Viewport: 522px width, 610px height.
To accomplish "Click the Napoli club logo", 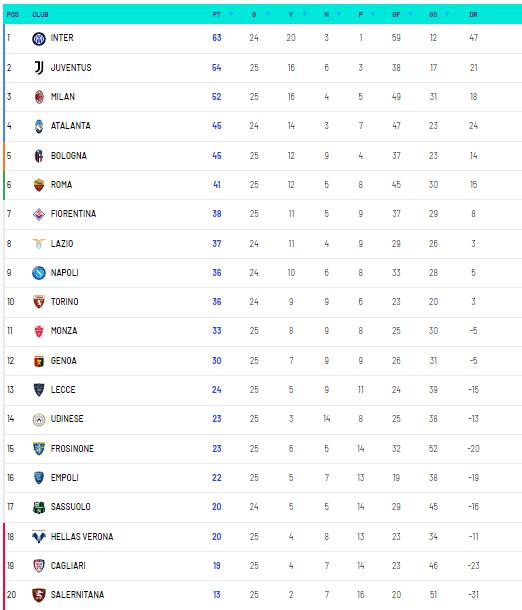I will (x=39, y=273).
